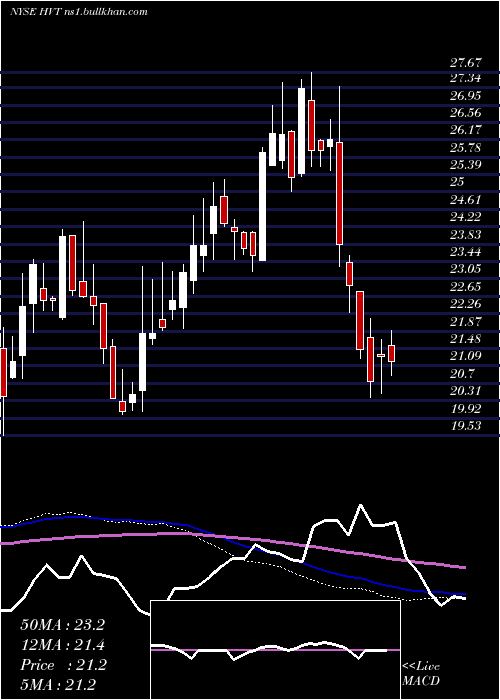The width and height of the screenshot is (500, 700).
Task: Click the 27.34 price axis label
Action: click(466, 79)
